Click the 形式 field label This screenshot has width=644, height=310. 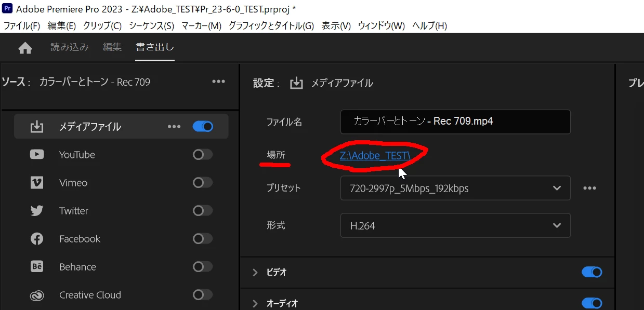[276, 225]
